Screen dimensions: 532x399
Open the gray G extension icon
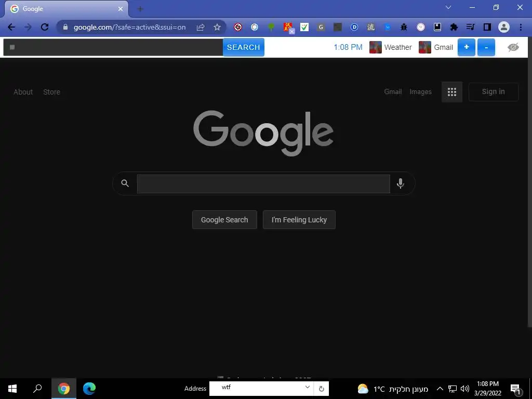pyautogui.click(x=321, y=27)
